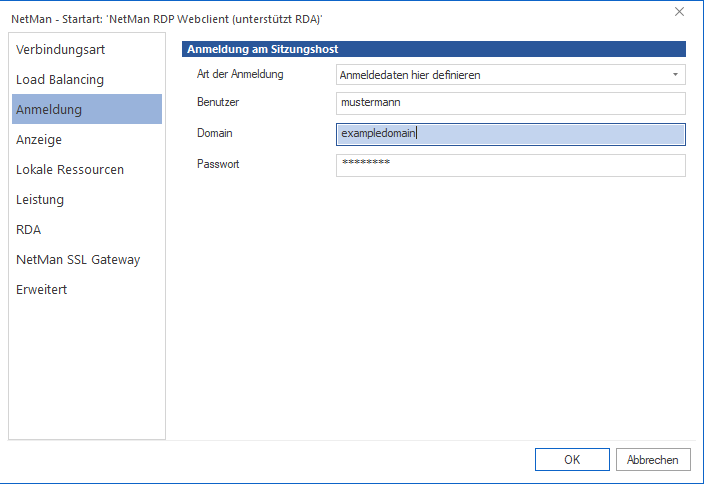Click the Art der Anmeldung label
The height and width of the screenshot is (484, 704).
click(x=240, y=74)
